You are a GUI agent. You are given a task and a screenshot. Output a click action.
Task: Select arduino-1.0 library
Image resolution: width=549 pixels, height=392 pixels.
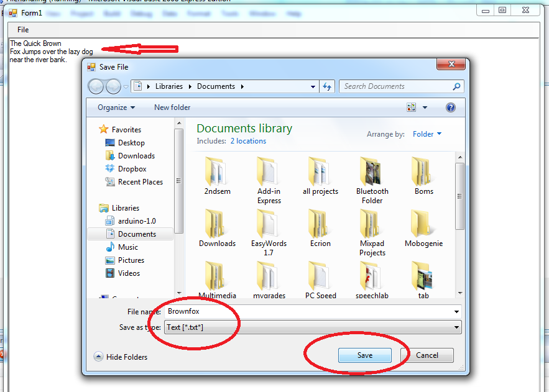130,221
